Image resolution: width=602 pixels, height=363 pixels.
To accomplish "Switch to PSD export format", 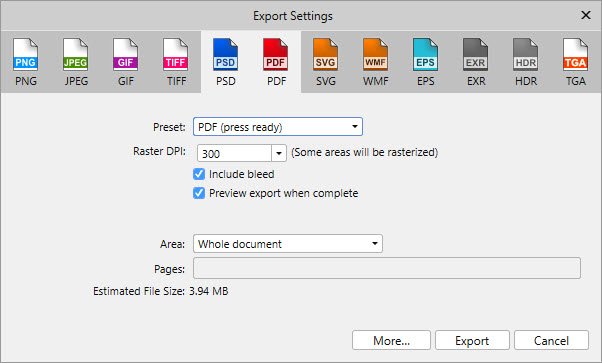I will point(225,61).
